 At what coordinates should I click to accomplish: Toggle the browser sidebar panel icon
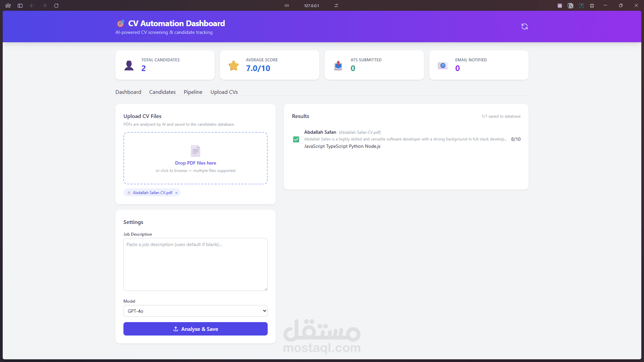[x=20, y=6]
